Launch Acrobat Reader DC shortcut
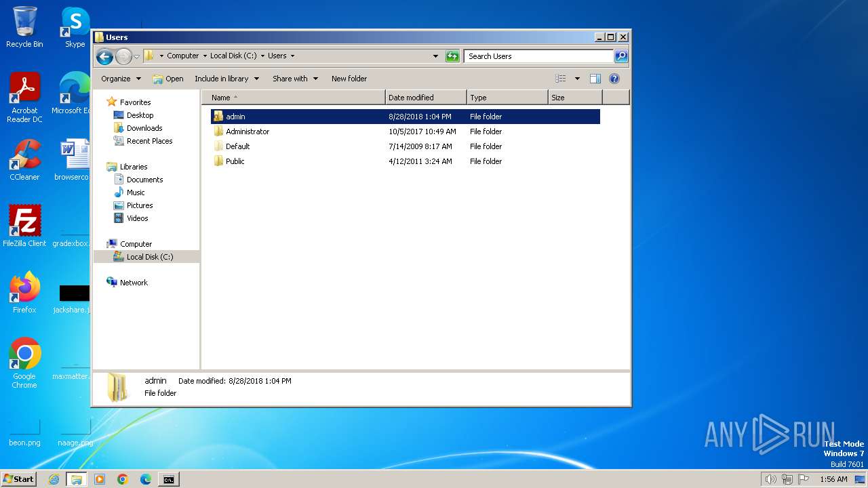The height and width of the screenshot is (488, 868). 24,98
